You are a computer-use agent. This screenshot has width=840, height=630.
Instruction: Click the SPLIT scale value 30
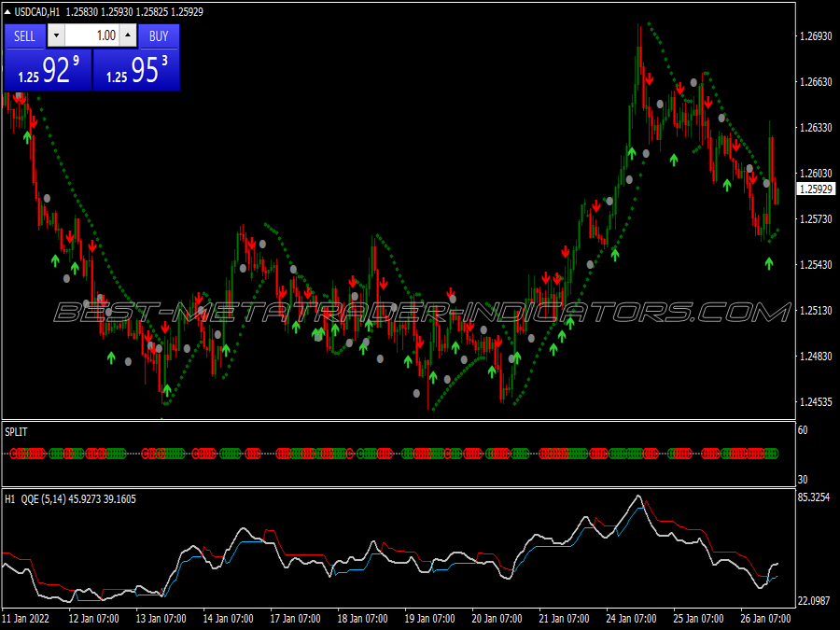coord(803,480)
